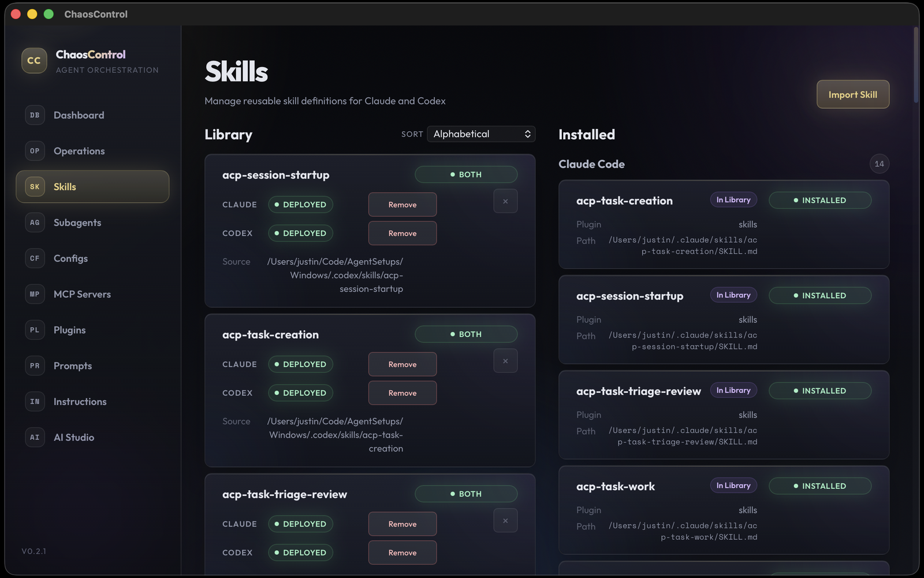Click the OP icon beside Operations
924x578 pixels.
pyautogui.click(x=35, y=151)
